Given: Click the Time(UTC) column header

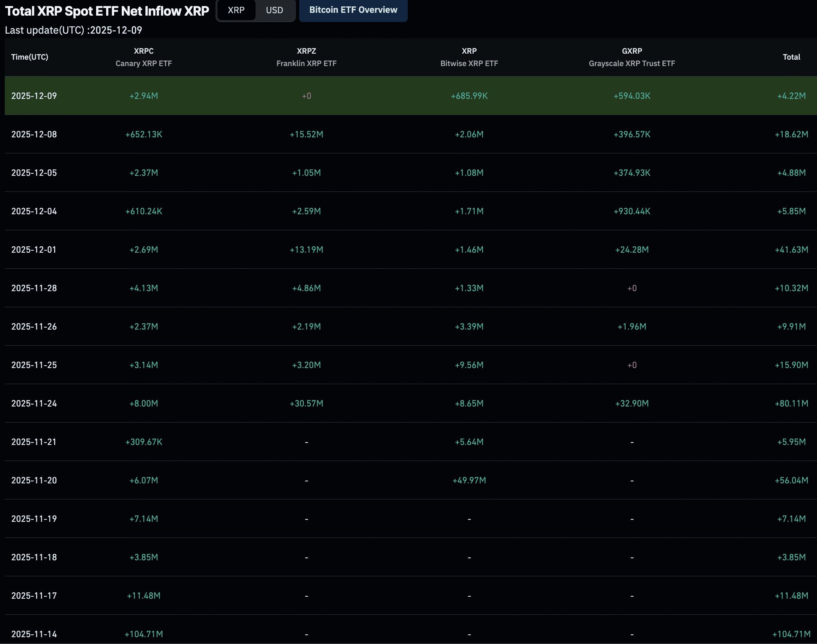Looking at the screenshot, I should tap(30, 57).
